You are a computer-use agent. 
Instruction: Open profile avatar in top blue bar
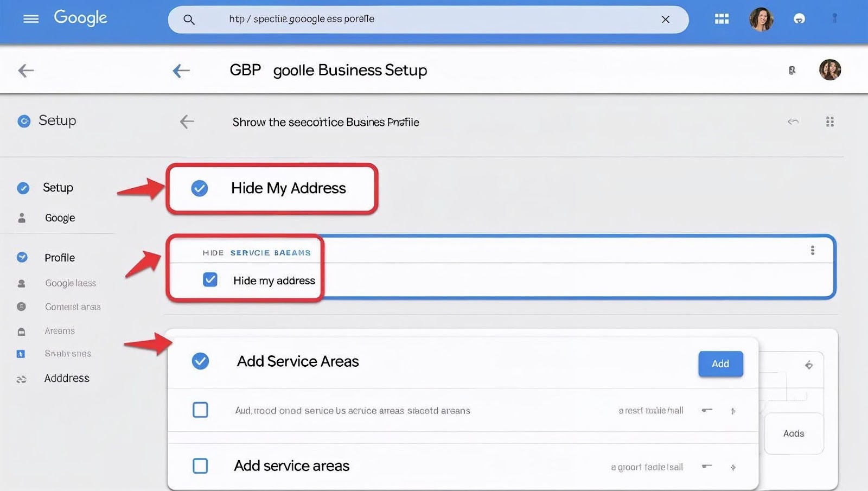761,20
